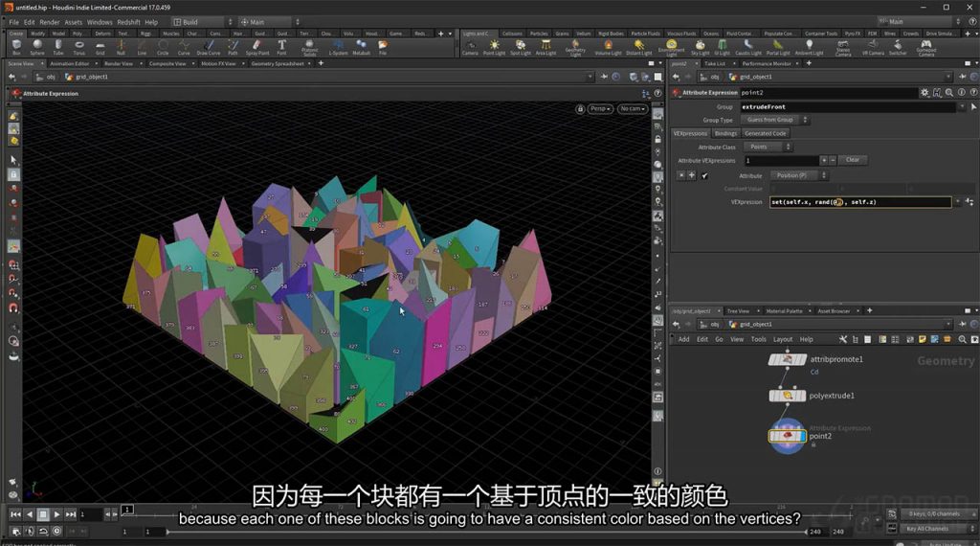This screenshot has height=546, width=980.
Task: Add a Spot Light from the shelf
Action: pyautogui.click(x=520, y=47)
